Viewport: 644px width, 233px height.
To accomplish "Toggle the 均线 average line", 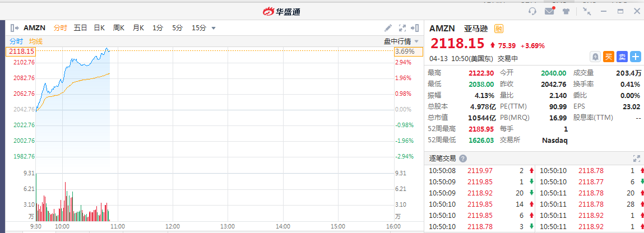I will [x=36, y=41].
